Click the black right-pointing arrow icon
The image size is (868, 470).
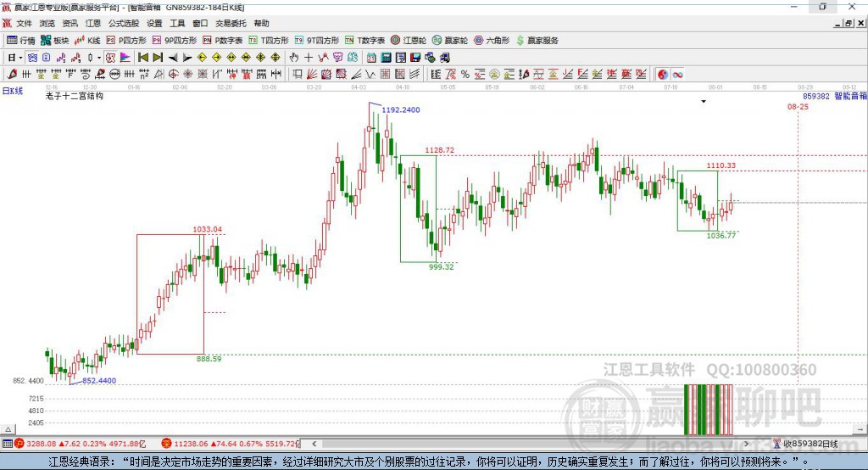[187, 58]
